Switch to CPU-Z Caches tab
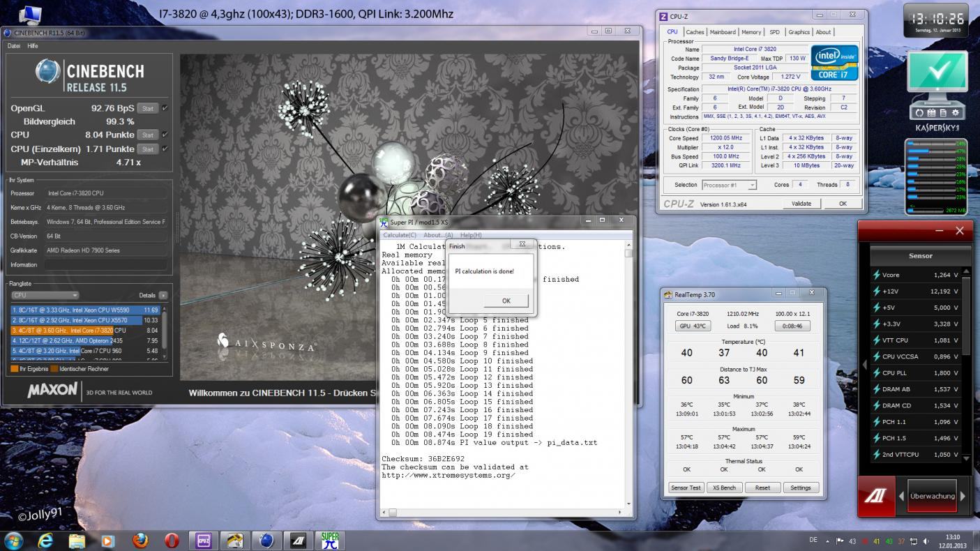The height and width of the screenshot is (551, 980). [x=695, y=32]
